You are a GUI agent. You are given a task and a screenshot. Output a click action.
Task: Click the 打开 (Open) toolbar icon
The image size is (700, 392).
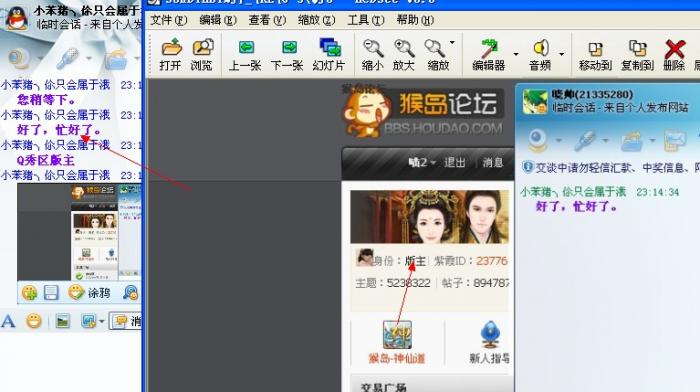point(171,54)
